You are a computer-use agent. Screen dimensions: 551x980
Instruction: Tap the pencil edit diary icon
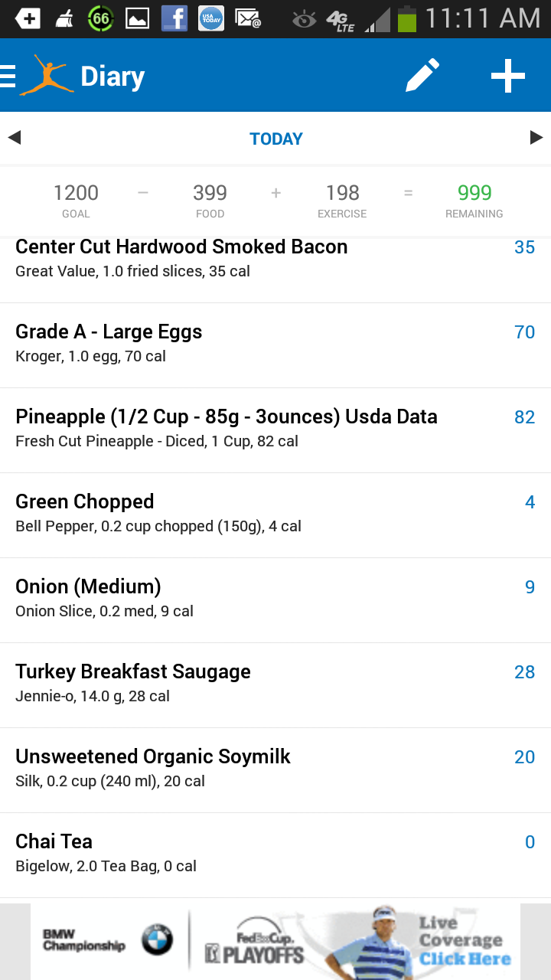[422, 76]
